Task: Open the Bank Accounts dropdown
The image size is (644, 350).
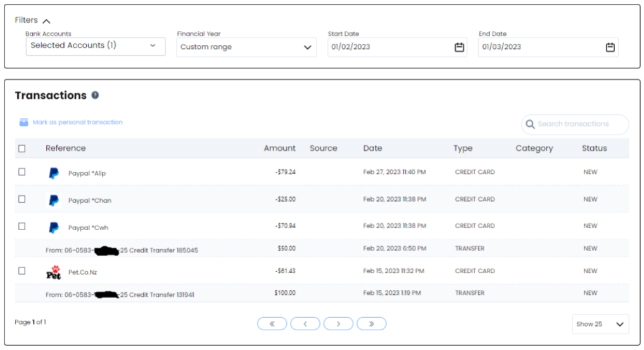Action: (95, 46)
